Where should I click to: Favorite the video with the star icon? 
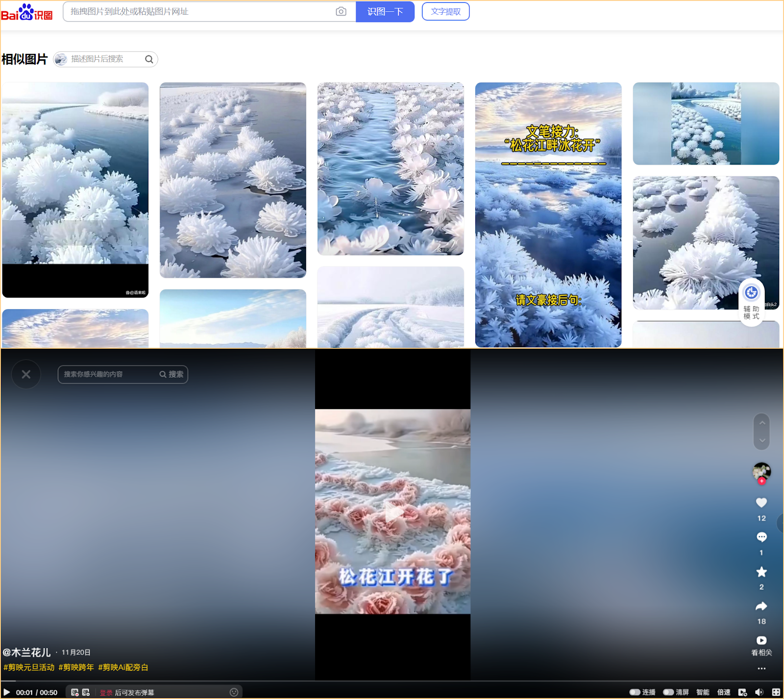pyautogui.click(x=761, y=572)
